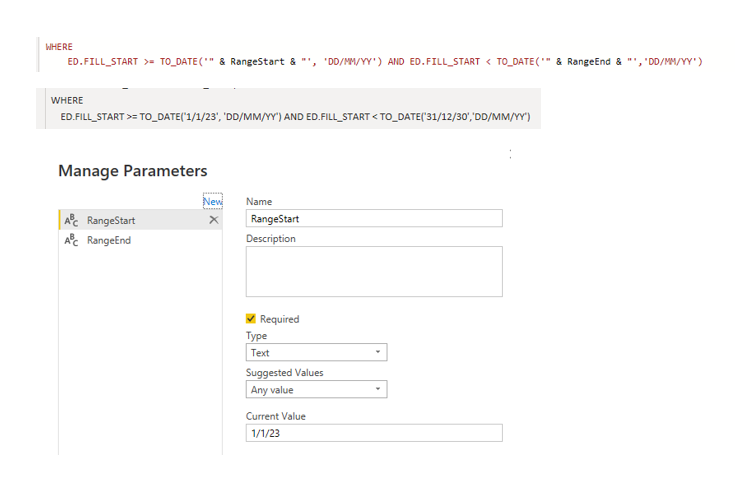Click the Name label above the field

click(x=259, y=201)
